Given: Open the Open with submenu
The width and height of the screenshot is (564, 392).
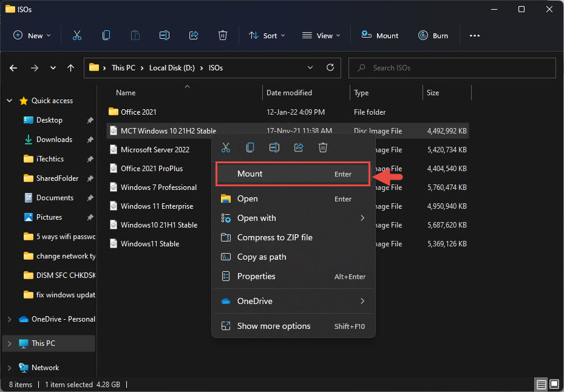Looking at the screenshot, I should pyautogui.click(x=293, y=218).
